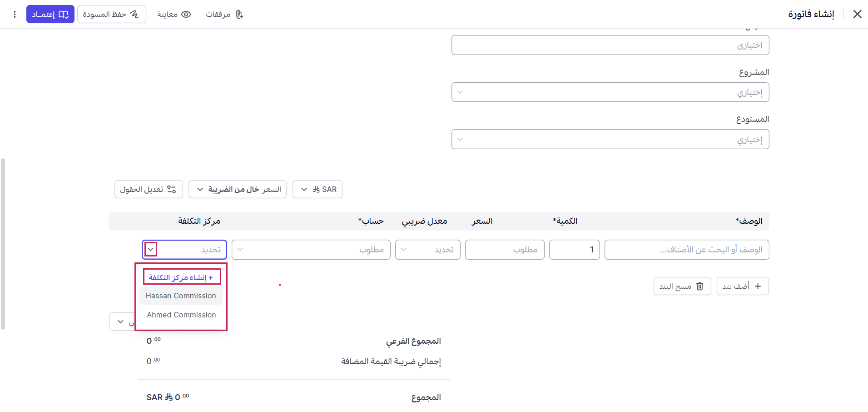Click the save draft pen icon
Image resolution: width=868 pixels, height=412 pixels.
pyautogui.click(x=134, y=15)
